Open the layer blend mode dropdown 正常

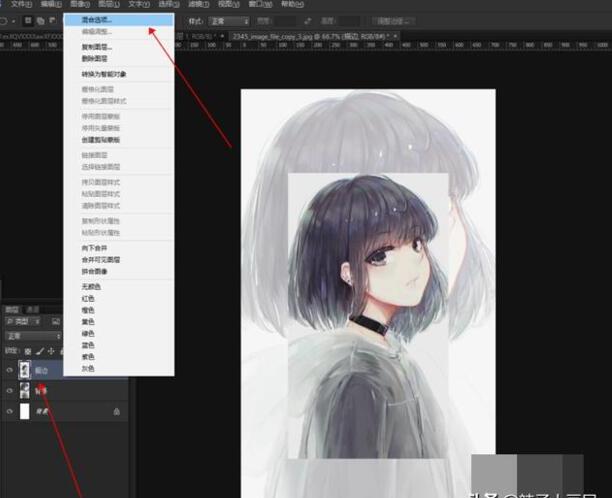point(33,336)
